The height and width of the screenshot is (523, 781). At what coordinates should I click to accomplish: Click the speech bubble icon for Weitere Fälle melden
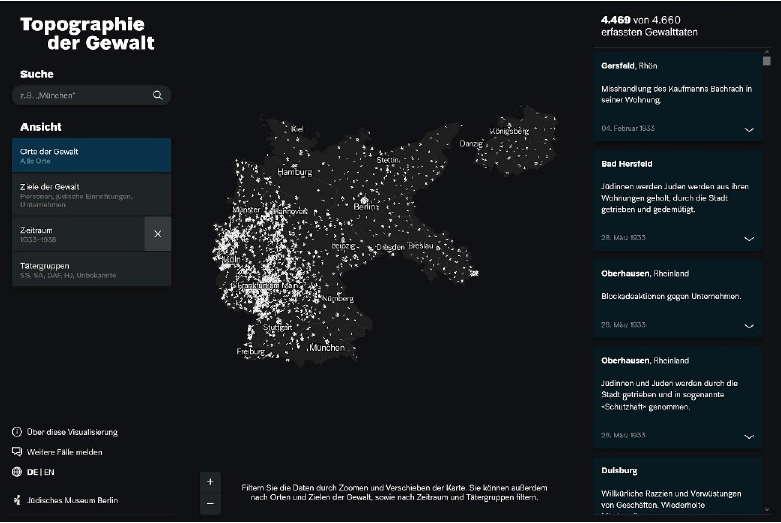[17, 452]
